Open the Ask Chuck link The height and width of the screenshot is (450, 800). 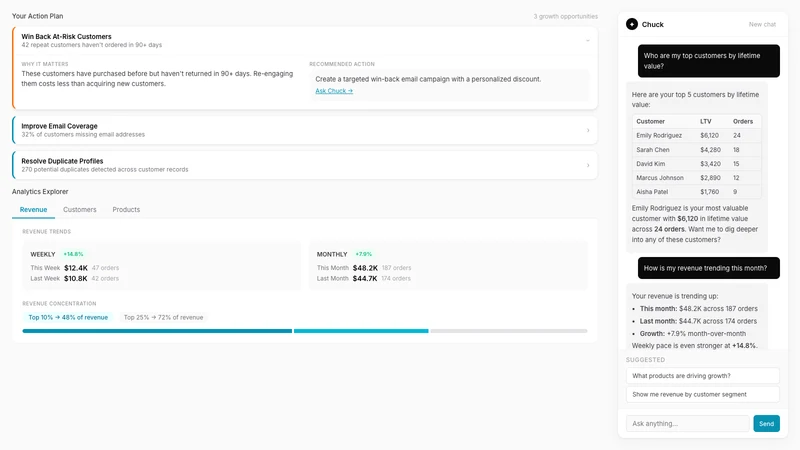(334, 91)
